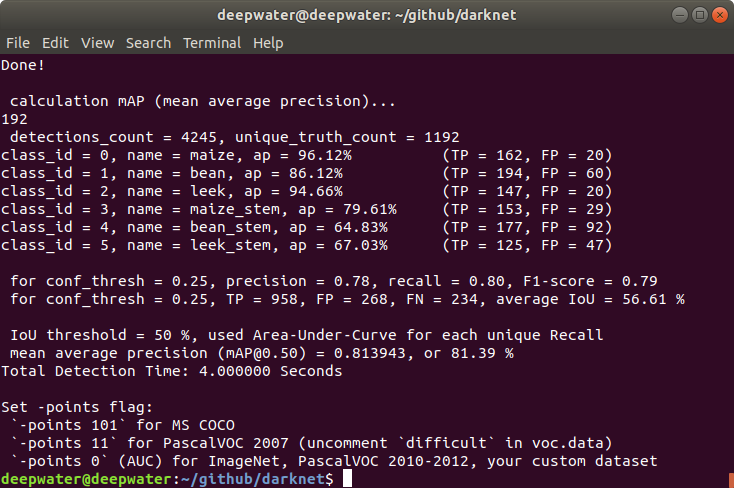Viewport: 734px width, 488px height.
Task: Click the terminal cursor block at the prompt
Action: click(347, 479)
